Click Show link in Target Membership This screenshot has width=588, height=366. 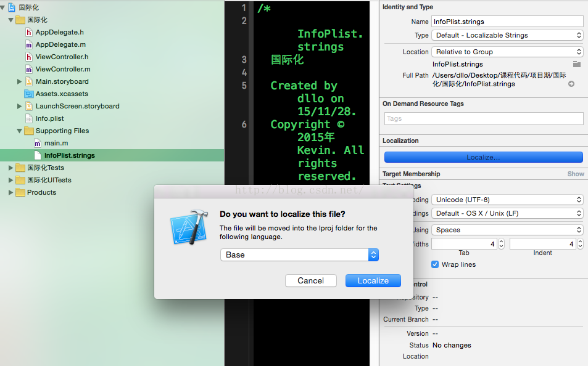[576, 174]
